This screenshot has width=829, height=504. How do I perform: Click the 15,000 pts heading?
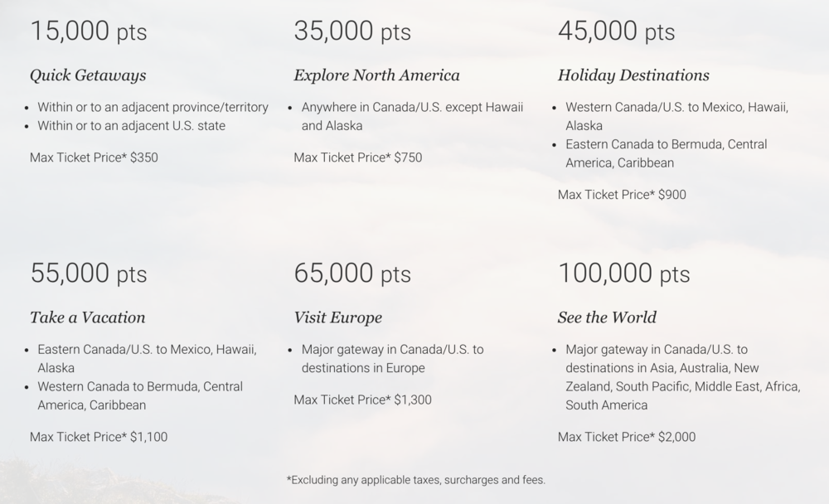[88, 31]
